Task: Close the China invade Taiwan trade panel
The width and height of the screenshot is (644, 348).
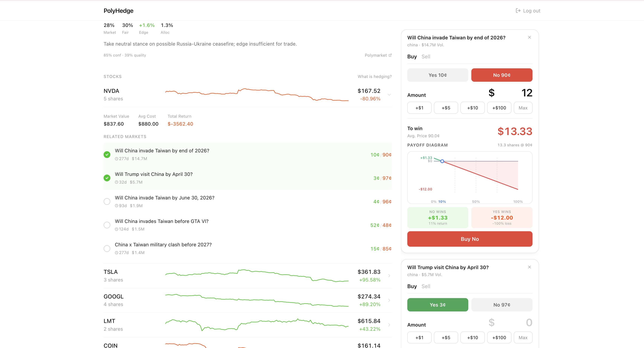Action: pyautogui.click(x=529, y=37)
